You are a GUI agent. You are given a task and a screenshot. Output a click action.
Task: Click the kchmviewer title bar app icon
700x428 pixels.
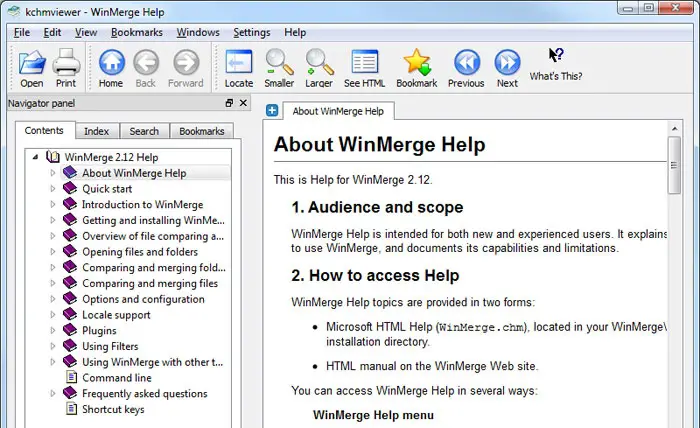[x=13, y=12]
